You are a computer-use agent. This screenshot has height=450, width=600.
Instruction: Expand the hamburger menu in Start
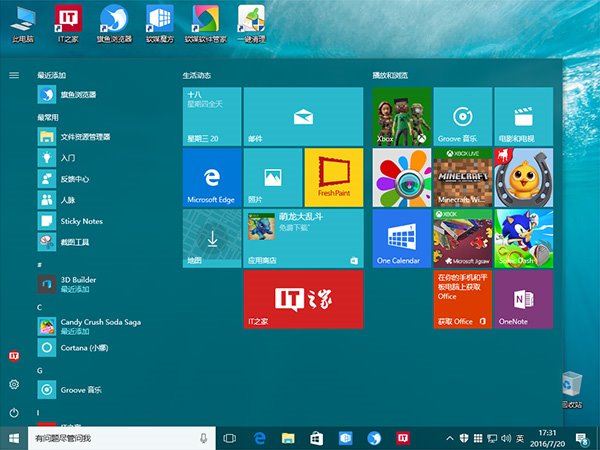pos(14,75)
